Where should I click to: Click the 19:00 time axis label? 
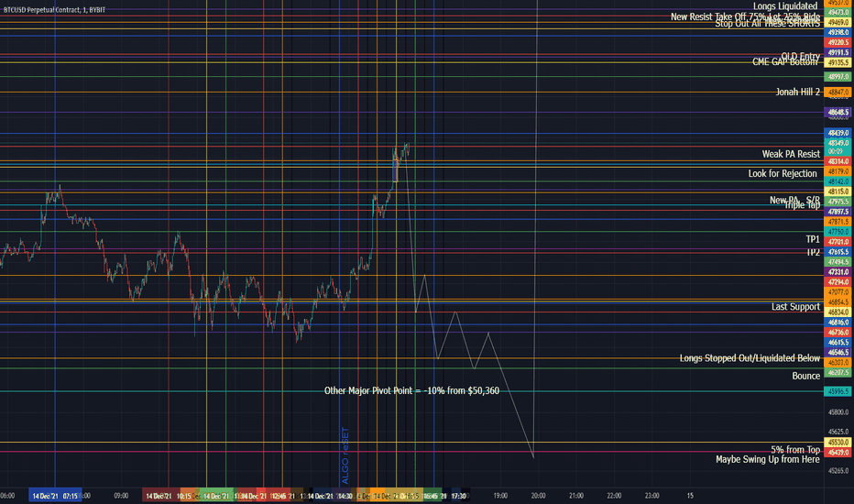click(x=500, y=496)
